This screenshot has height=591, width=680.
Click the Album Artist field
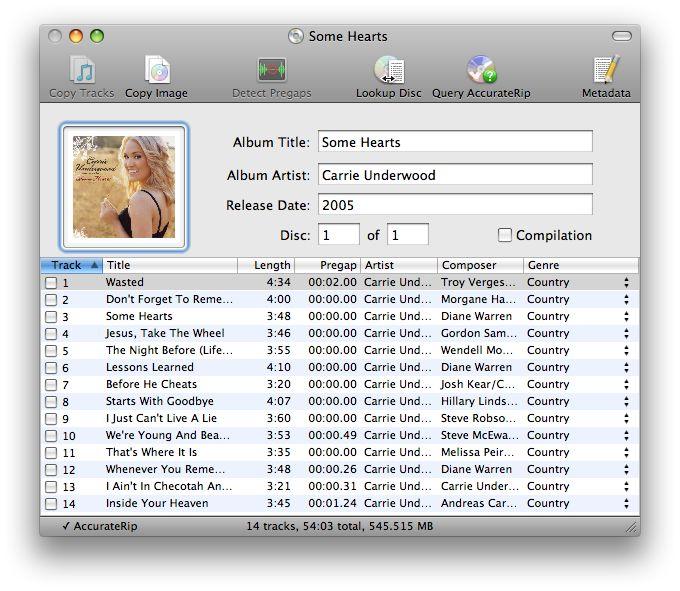(x=455, y=175)
